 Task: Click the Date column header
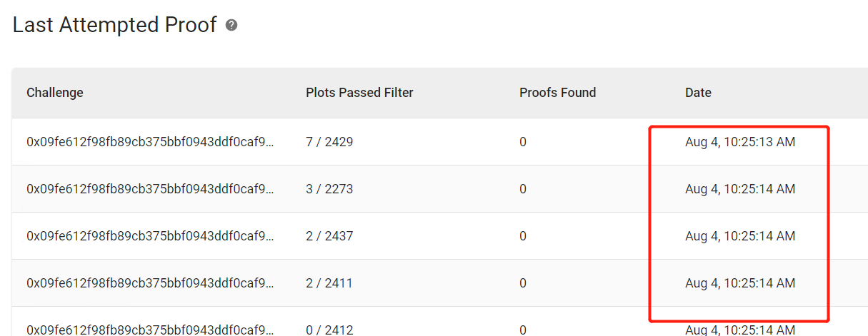(x=698, y=93)
